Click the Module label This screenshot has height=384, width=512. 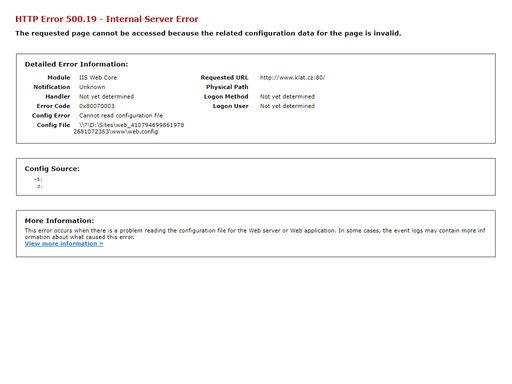click(59, 77)
